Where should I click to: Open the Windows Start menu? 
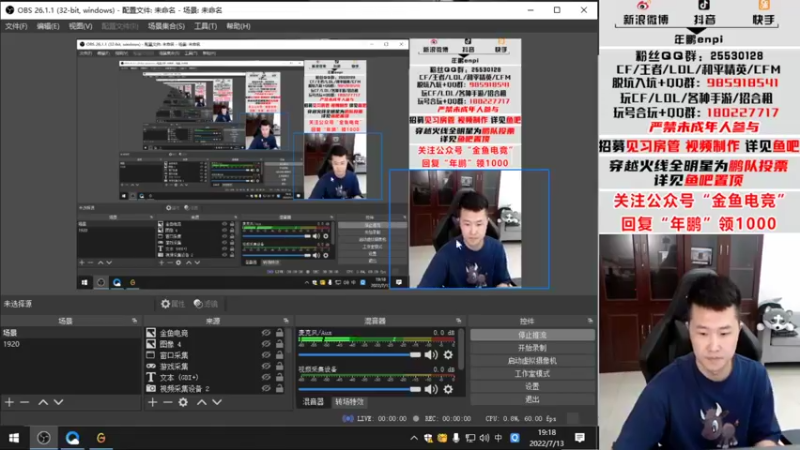(x=14, y=438)
